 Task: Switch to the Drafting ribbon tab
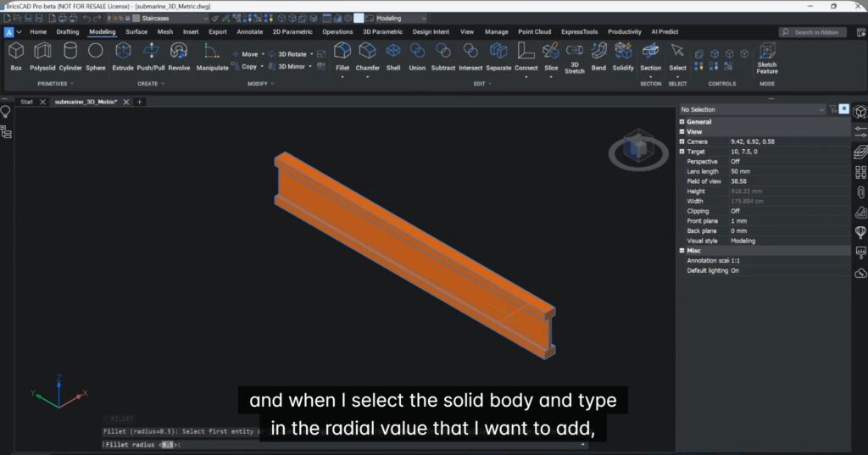pos(68,32)
